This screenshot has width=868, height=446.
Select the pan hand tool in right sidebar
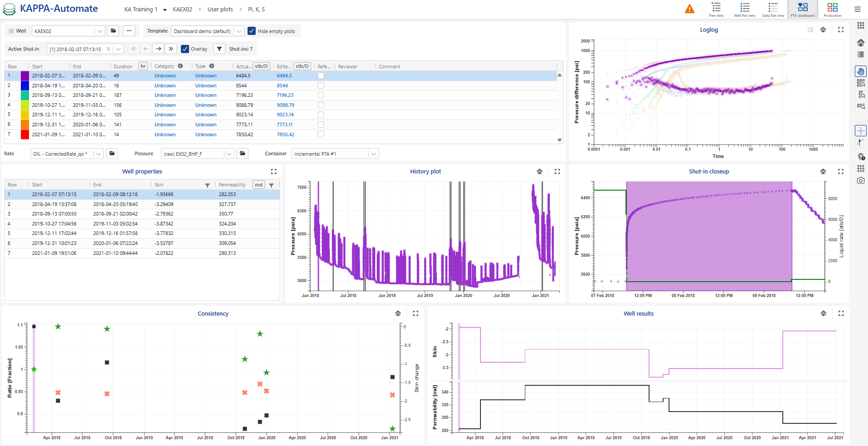pyautogui.click(x=861, y=71)
